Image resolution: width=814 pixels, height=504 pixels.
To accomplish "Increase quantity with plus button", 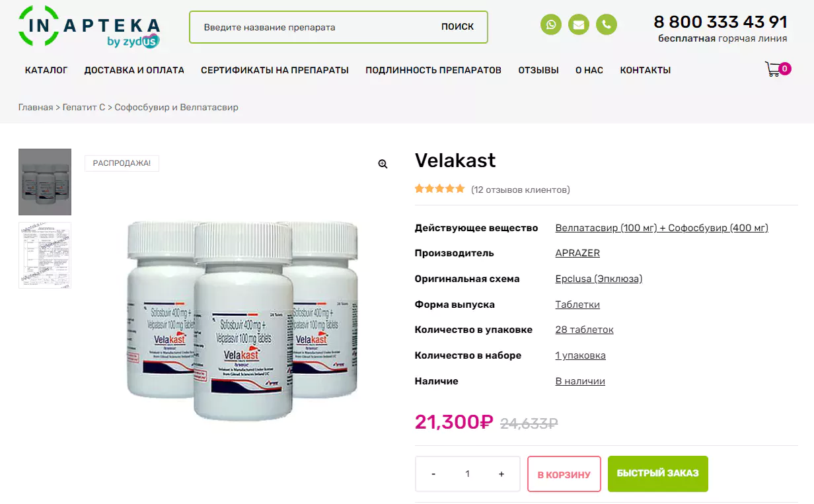I will click(x=501, y=474).
